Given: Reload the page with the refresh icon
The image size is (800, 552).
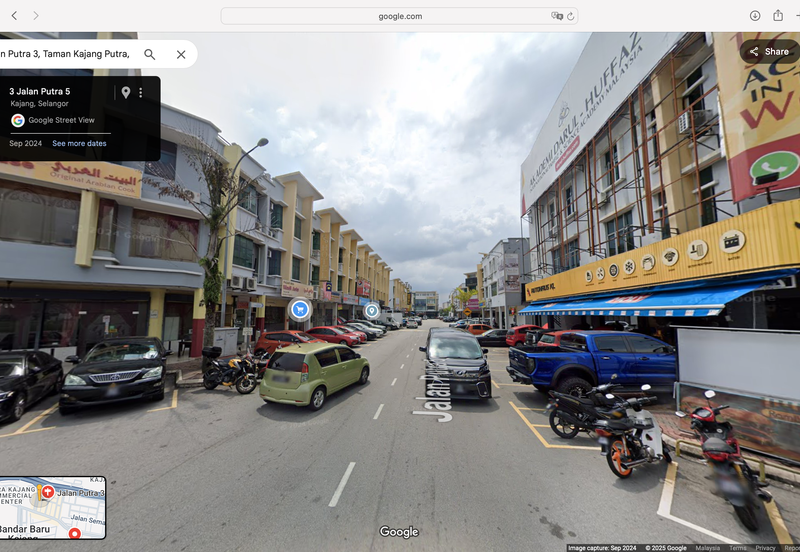Looking at the screenshot, I should point(570,16).
